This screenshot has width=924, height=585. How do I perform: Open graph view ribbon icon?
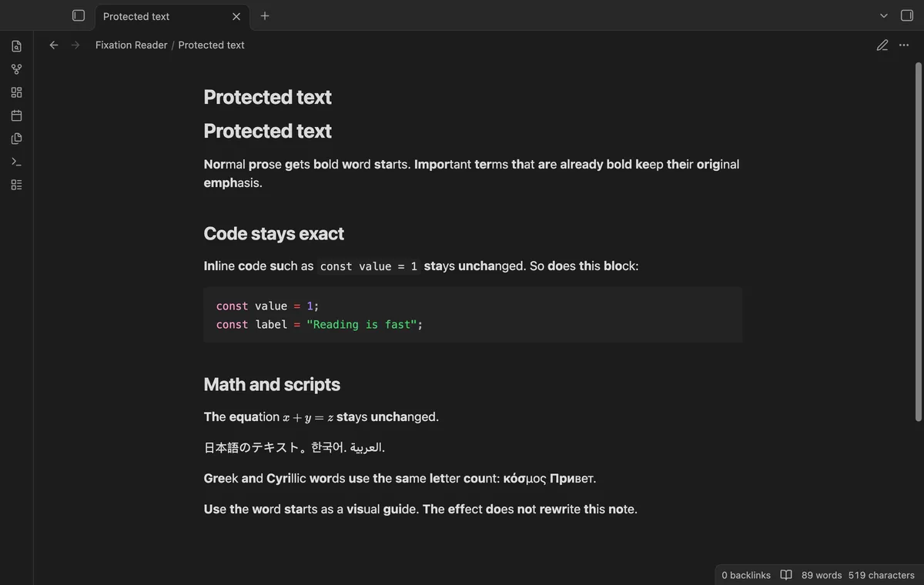pos(16,69)
